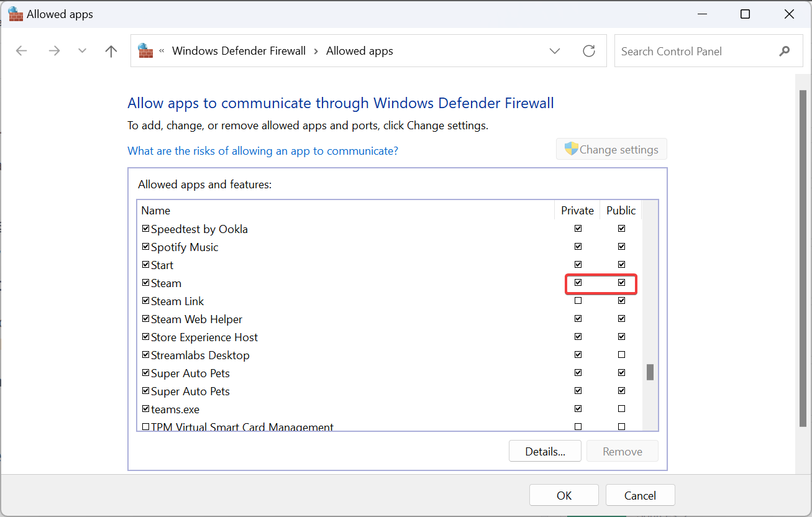
Task: Click the Details... button
Action: 545,451
